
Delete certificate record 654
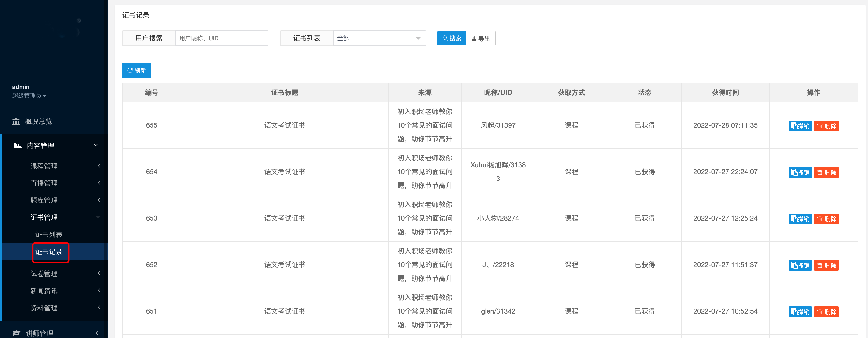coord(826,172)
